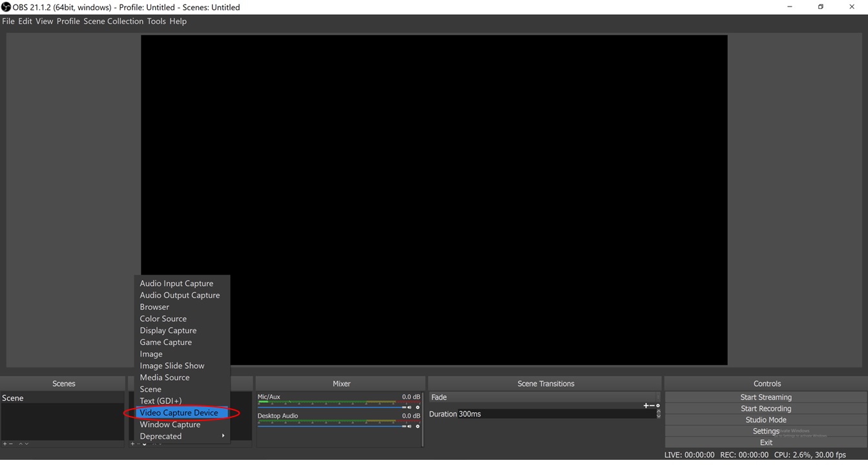Click the Mic/Aux label in Mixer
The image size is (868, 465).
269,397
